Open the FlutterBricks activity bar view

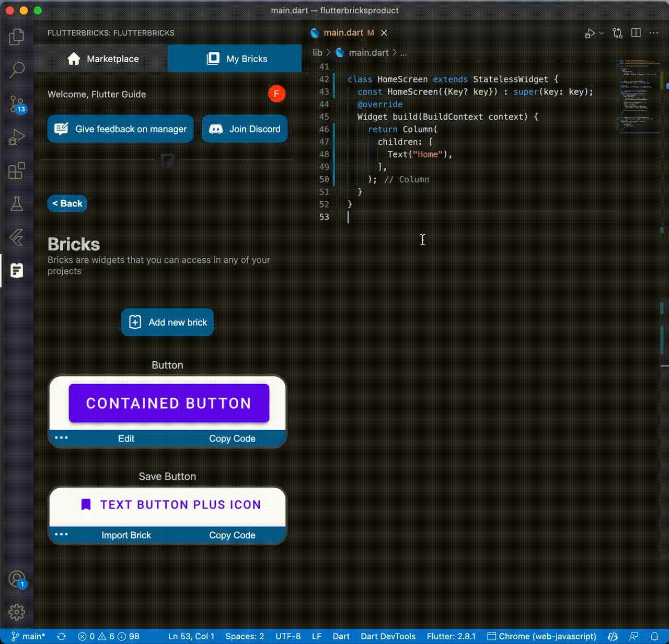(x=17, y=270)
